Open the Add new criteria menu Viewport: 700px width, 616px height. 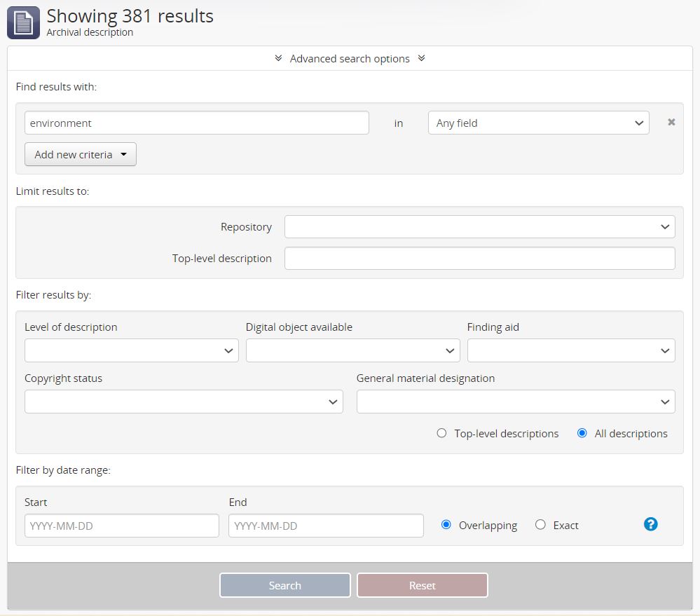tap(80, 155)
